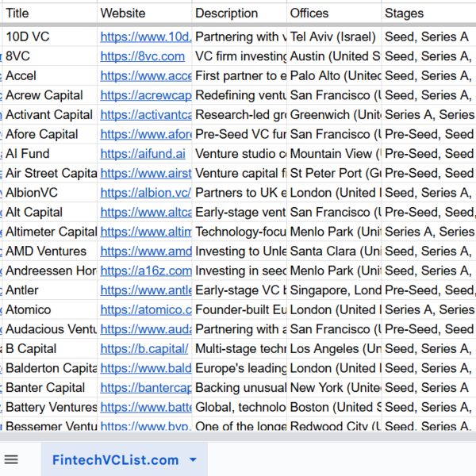
Task: Select the B Capital title cell
Action: pyautogui.click(x=50, y=349)
